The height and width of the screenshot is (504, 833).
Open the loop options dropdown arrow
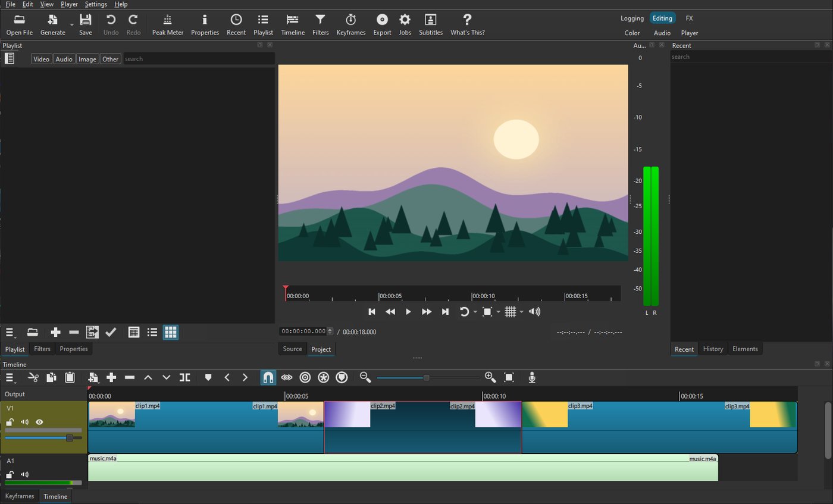coord(475,312)
